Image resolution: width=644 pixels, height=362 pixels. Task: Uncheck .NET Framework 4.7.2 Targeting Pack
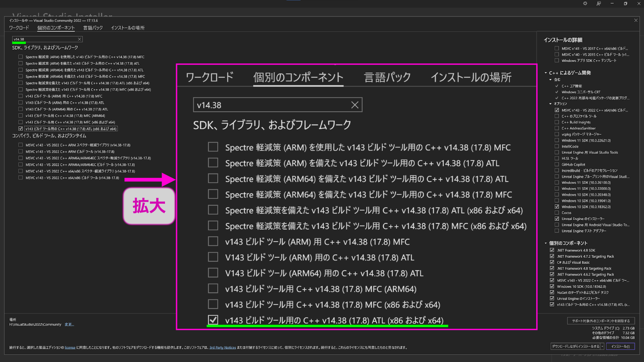click(x=552, y=256)
